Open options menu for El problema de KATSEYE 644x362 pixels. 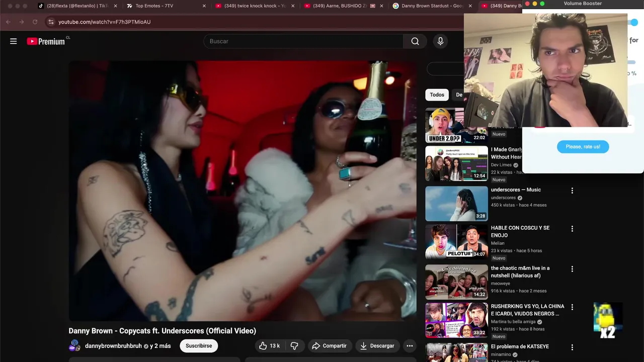[572, 347]
